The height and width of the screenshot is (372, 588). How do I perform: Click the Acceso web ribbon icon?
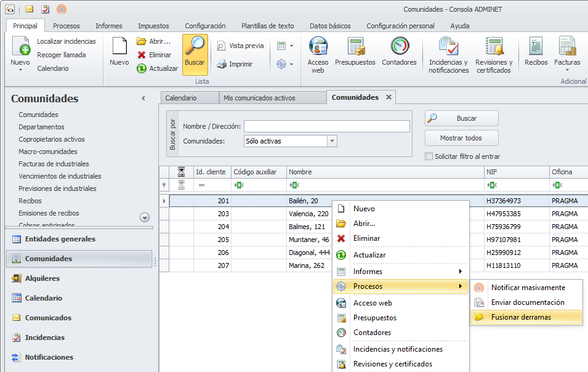point(318,54)
